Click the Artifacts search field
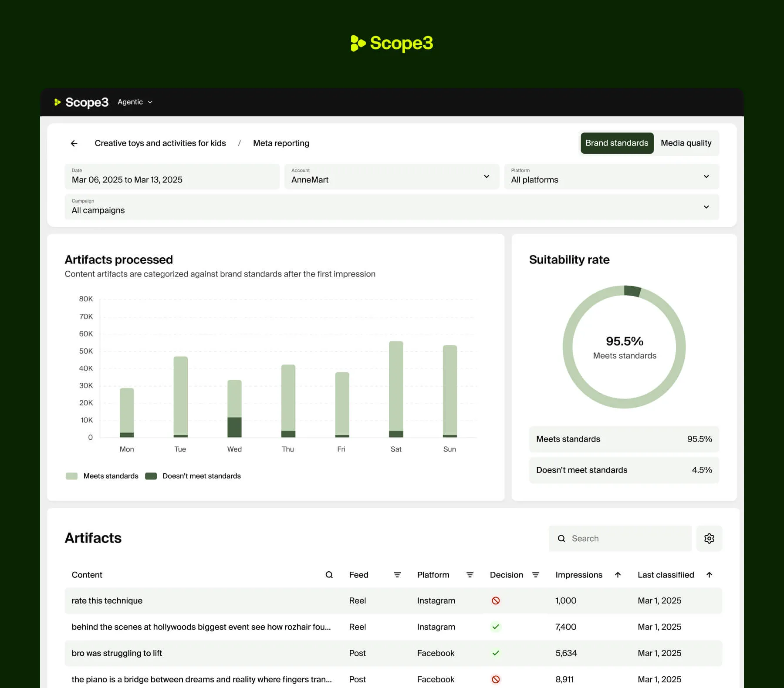 618,538
